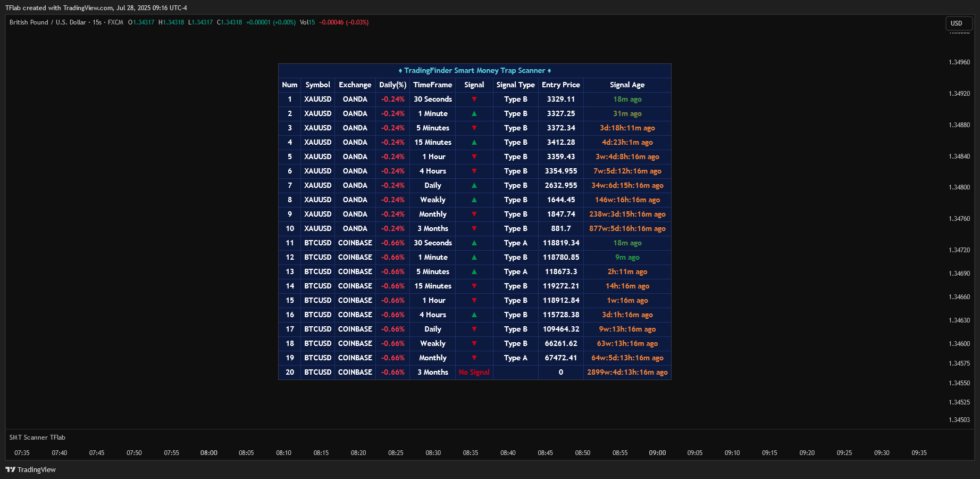Click the entry price 1644.45

tap(561, 200)
